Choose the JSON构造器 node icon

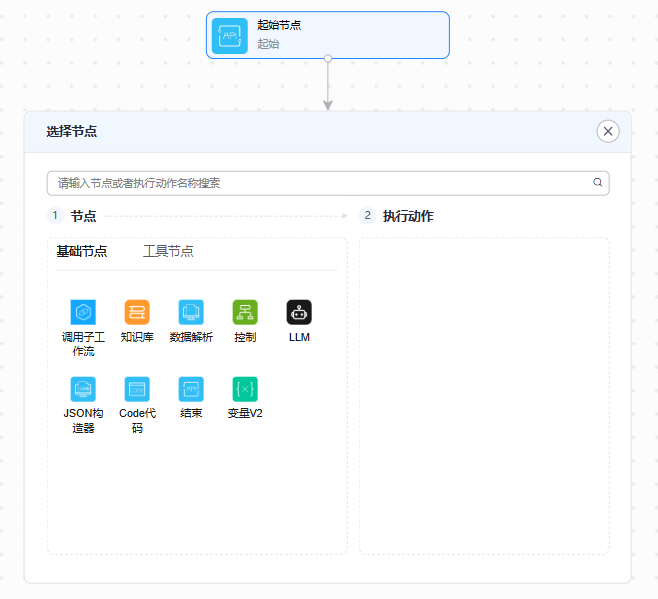tap(83, 389)
